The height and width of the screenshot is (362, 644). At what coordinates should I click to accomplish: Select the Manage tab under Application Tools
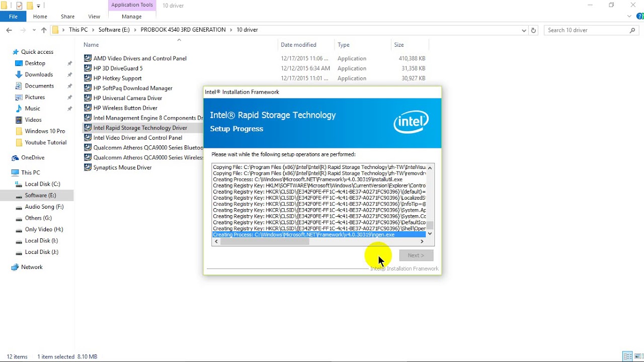pos(131,17)
